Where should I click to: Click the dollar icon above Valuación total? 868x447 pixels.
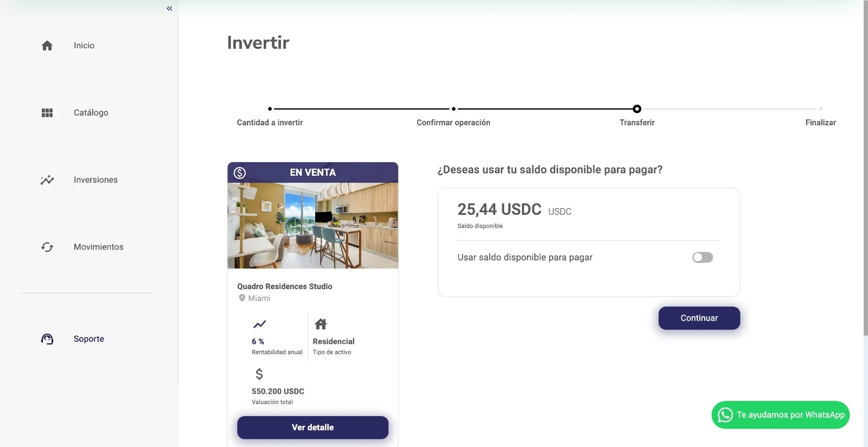[259, 374]
